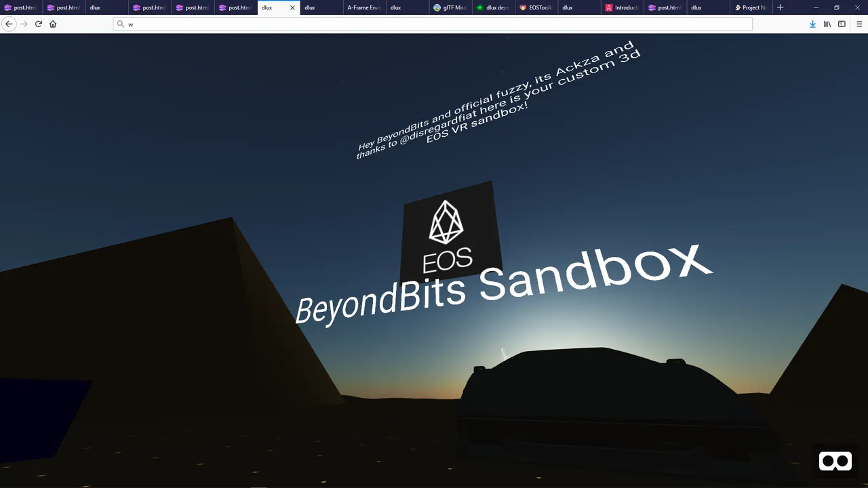Click the magnifier icon in the address bar

[x=121, y=24]
